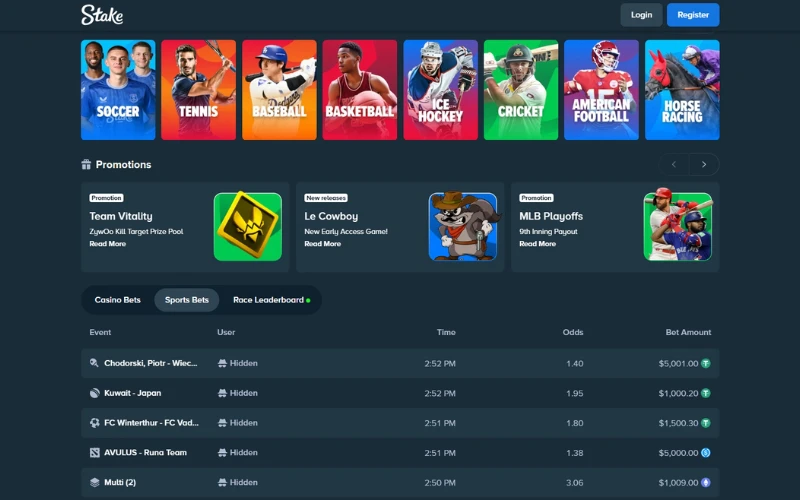Click the 1.40 odds value

(575, 364)
